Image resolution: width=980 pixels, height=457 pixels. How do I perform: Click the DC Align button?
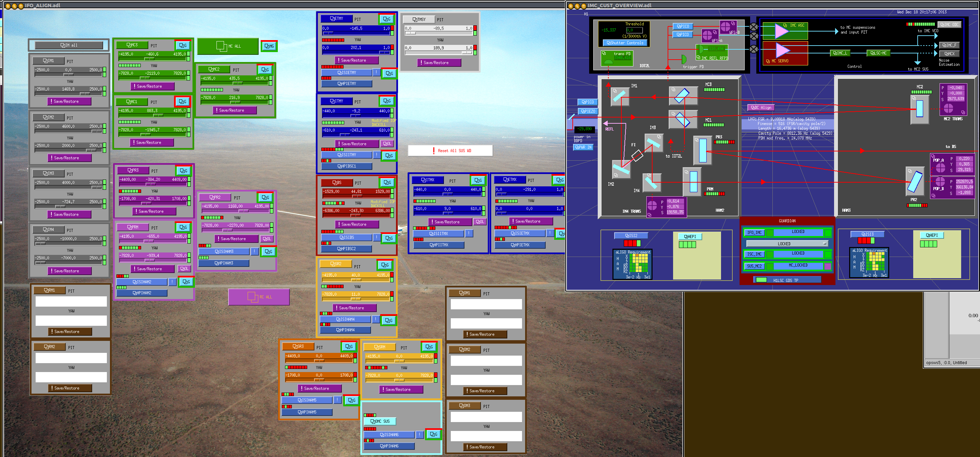point(761,108)
